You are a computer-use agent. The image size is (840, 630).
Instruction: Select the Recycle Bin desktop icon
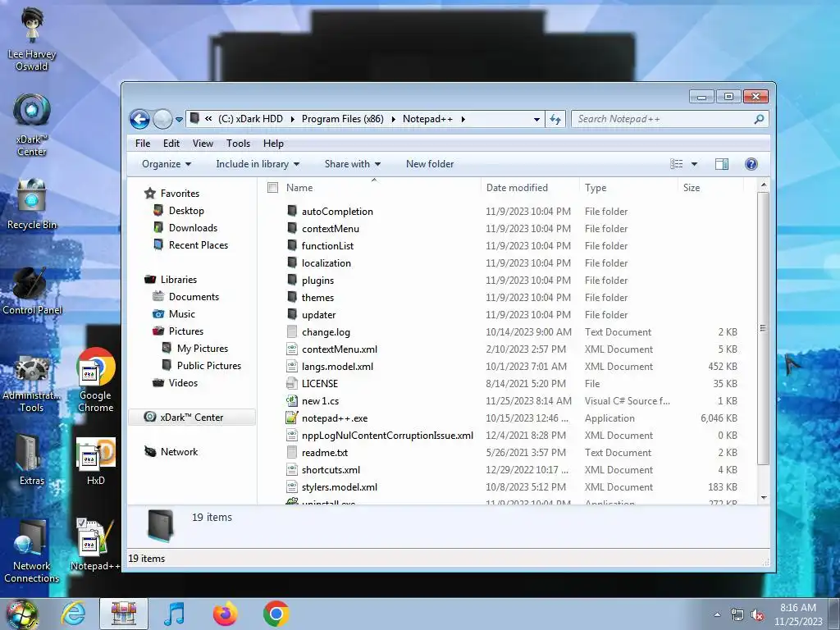coord(32,203)
